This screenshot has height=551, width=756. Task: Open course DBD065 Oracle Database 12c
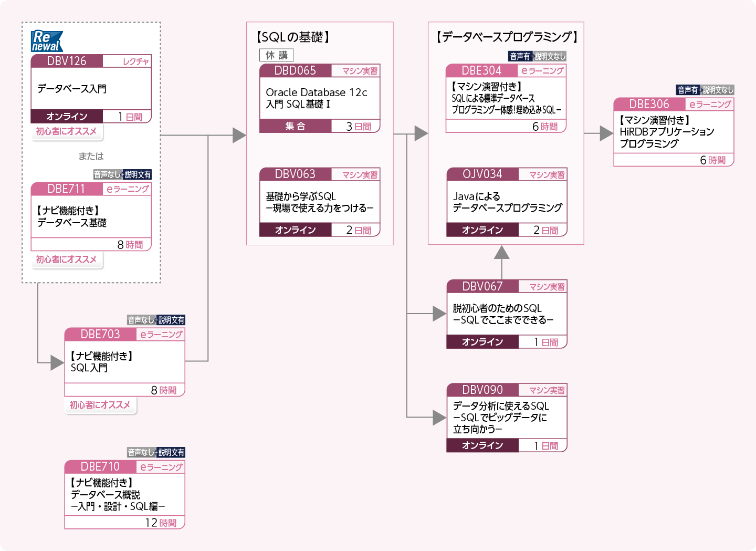click(320, 98)
